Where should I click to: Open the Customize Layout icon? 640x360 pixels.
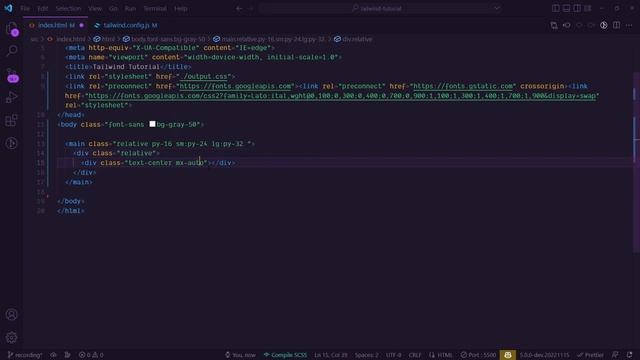pos(588,8)
